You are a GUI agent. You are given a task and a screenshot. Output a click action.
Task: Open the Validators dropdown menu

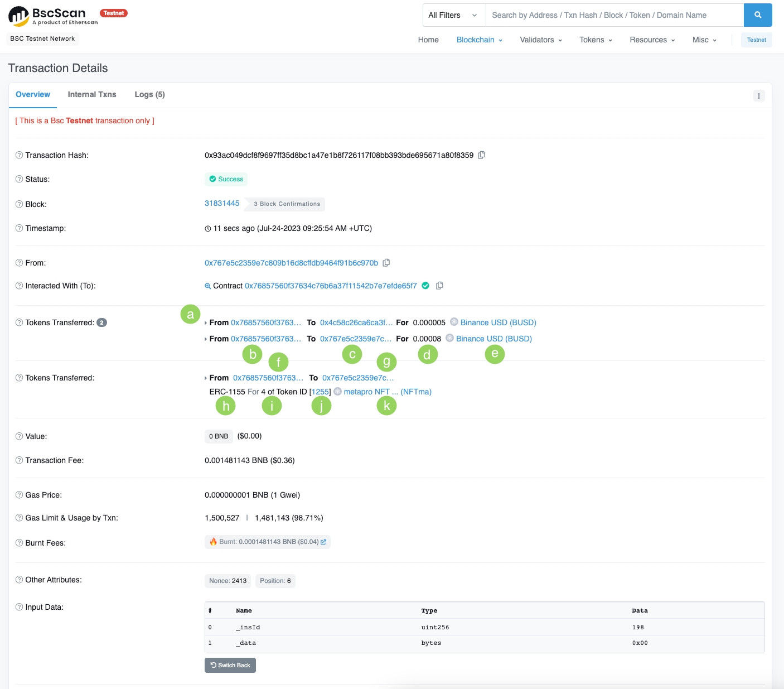540,40
